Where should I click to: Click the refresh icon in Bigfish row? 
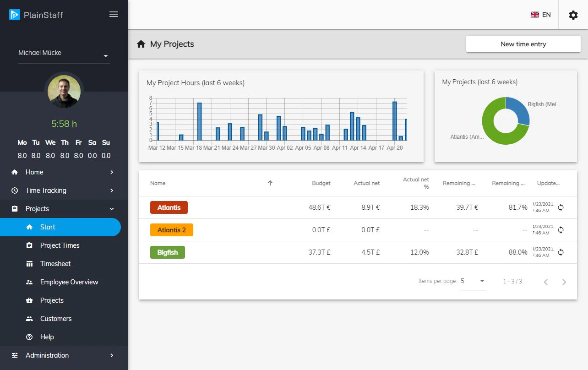click(x=561, y=252)
